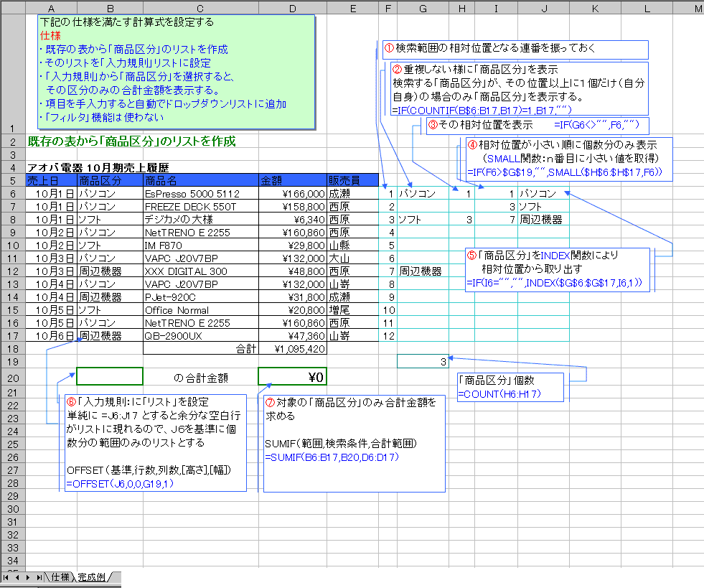Select cell デジカメの大様

pos(201,219)
